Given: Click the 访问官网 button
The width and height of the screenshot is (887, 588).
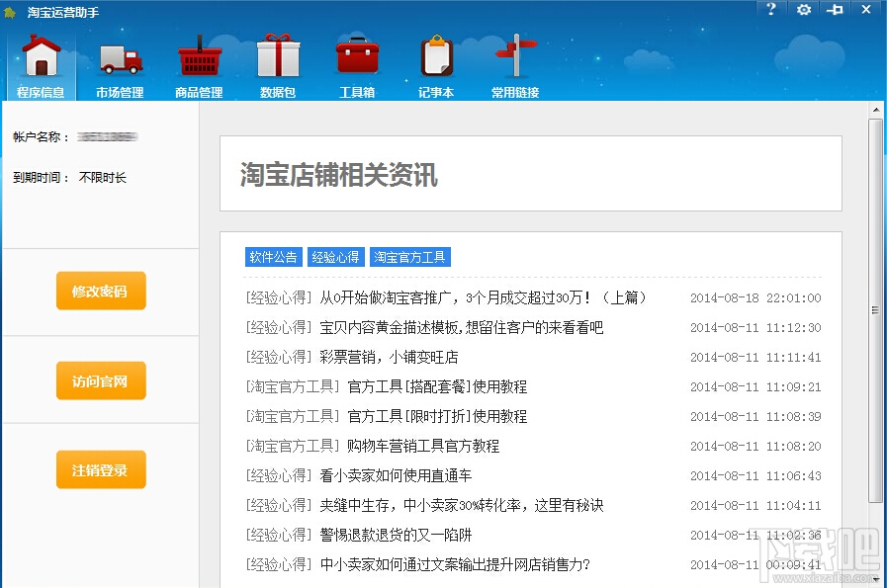Looking at the screenshot, I should [x=101, y=381].
